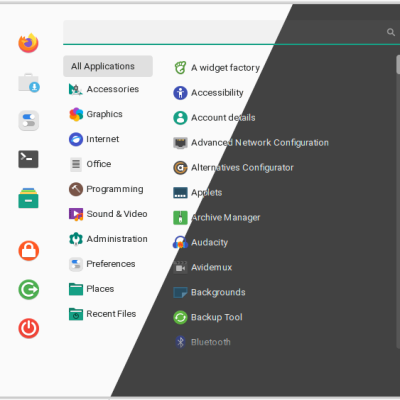The image size is (400, 400).
Task: Click the applications list scrollbar handle
Action: pos(398,64)
